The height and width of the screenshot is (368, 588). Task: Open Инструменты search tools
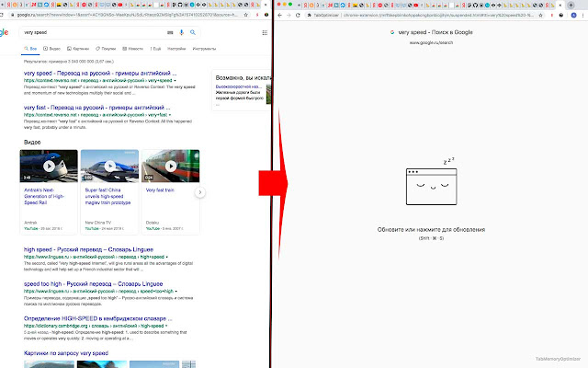204,49
